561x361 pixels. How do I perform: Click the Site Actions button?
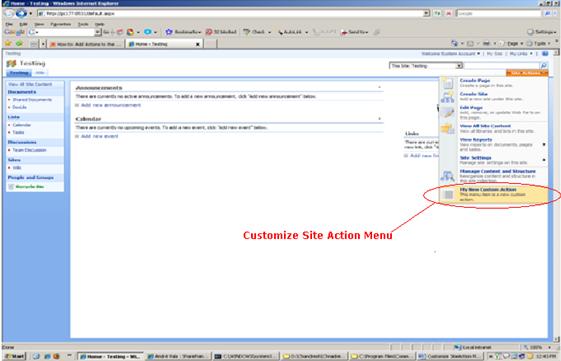(526, 73)
